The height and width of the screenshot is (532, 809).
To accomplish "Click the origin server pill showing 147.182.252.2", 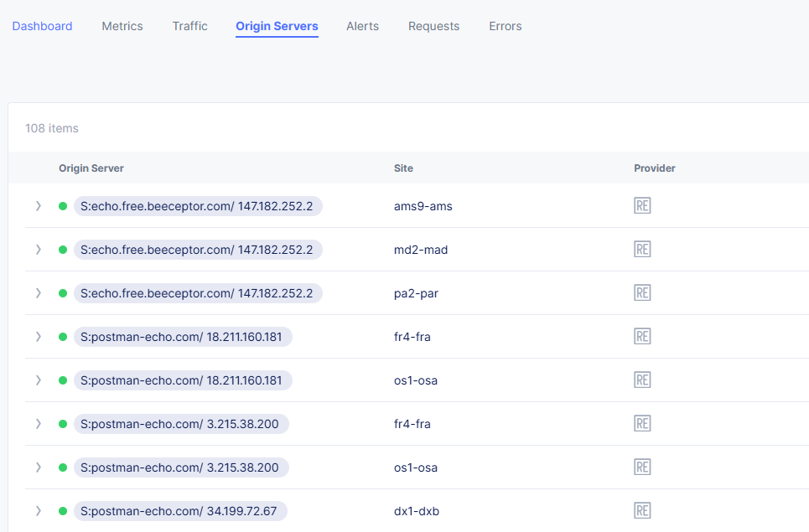I will [198, 205].
